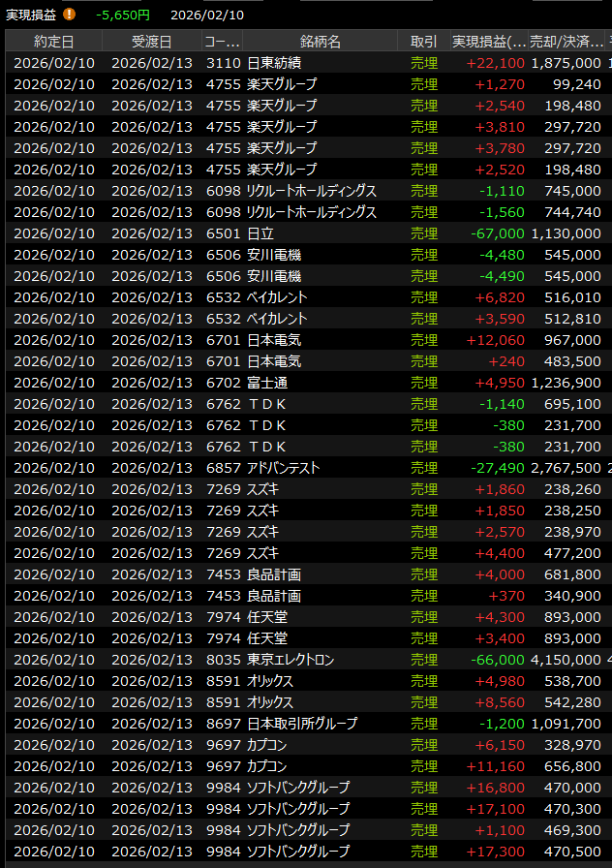612x868 pixels.
Task: Click the 実現損益 column header in table
Action: point(489,42)
